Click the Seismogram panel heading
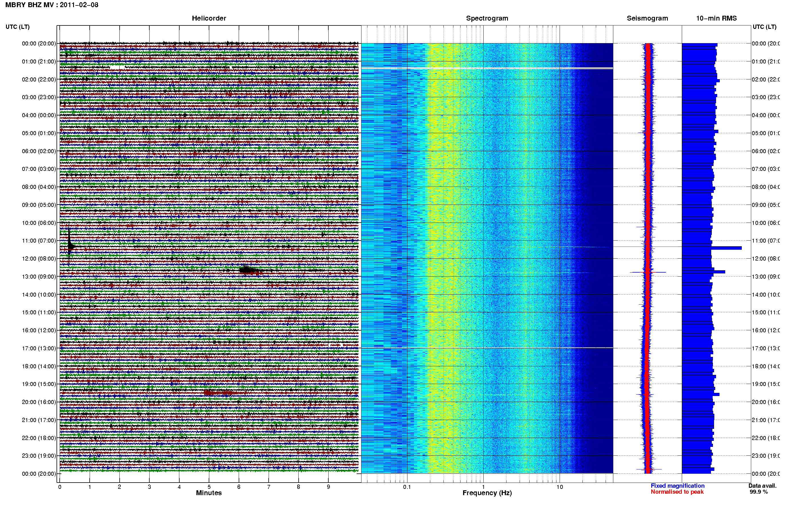The height and width of the screenshot is (508, 812). [x=647, y=18]
